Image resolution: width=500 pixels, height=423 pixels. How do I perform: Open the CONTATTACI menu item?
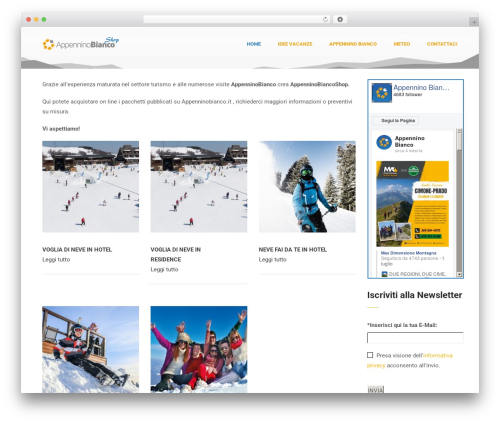[442, 44]
